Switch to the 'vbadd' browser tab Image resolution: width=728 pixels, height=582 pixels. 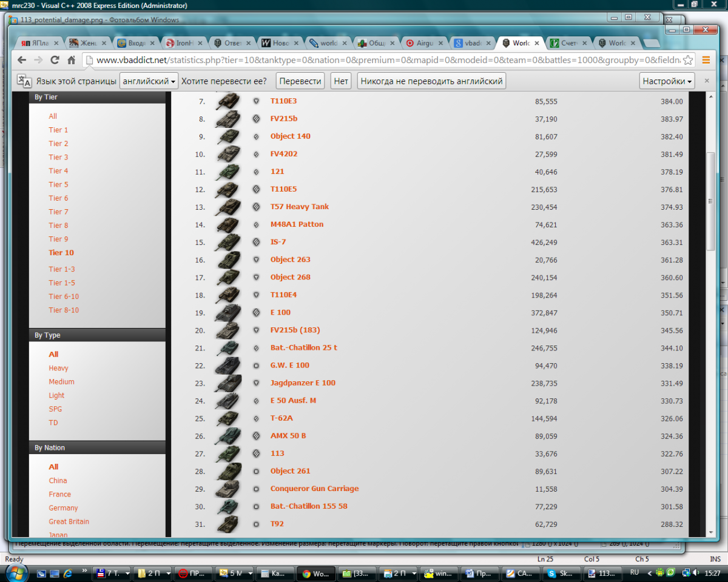point(473,43)
